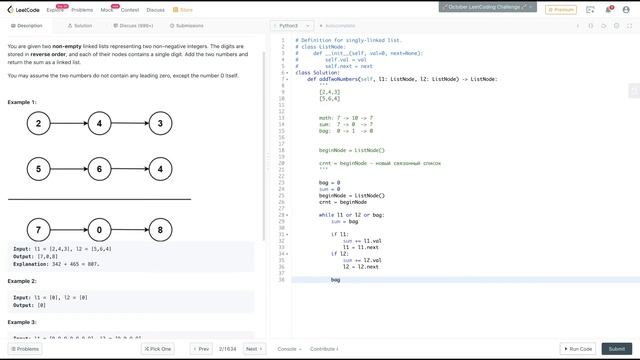Click the curly braces code icon

click(x=591, y=26)
